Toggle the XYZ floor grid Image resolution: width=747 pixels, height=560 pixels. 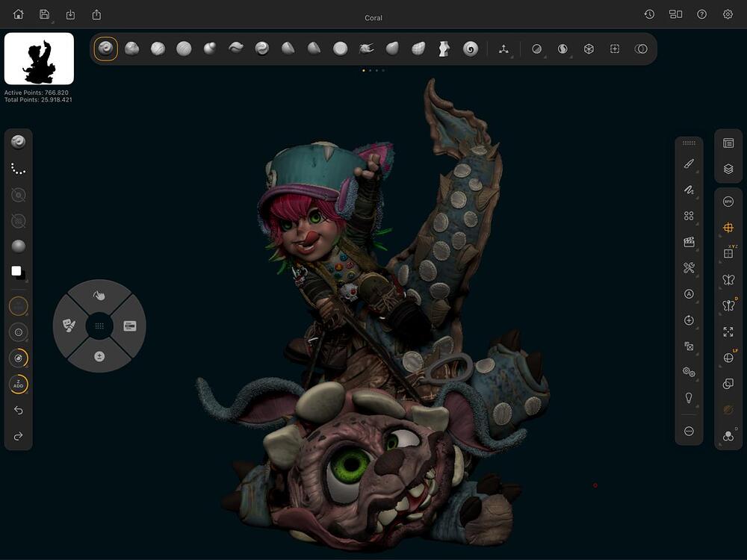728,253
